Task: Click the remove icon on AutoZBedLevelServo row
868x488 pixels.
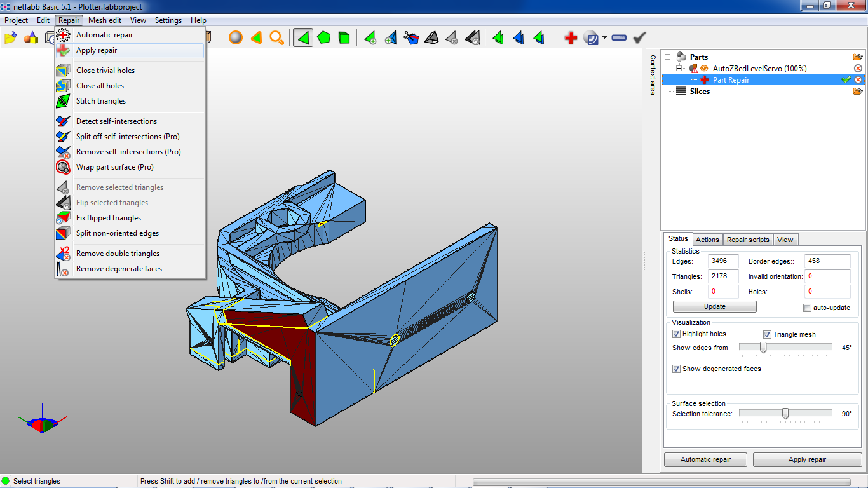Action: pos(858,69)
